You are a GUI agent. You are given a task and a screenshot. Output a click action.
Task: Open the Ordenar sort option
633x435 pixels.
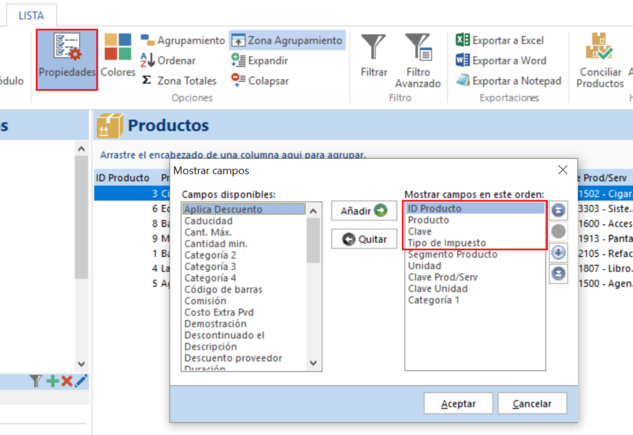(x=168, y=61)
